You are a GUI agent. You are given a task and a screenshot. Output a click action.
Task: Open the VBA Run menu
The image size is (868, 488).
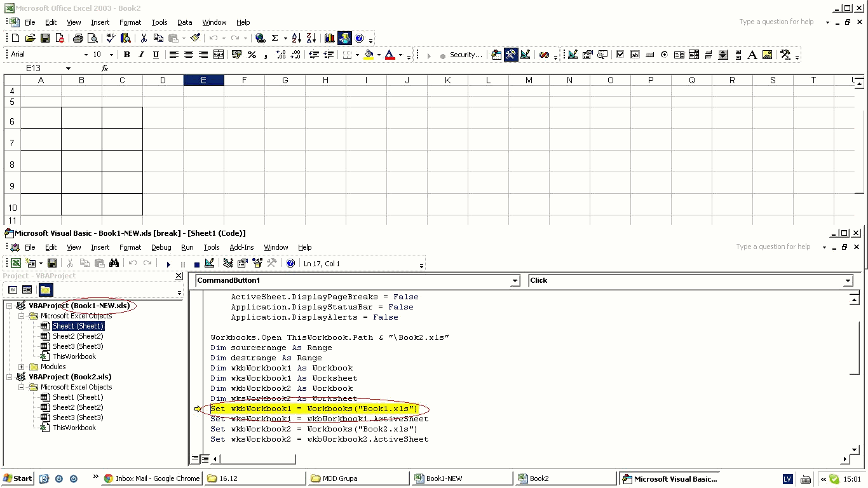click(x=187, y=247)
